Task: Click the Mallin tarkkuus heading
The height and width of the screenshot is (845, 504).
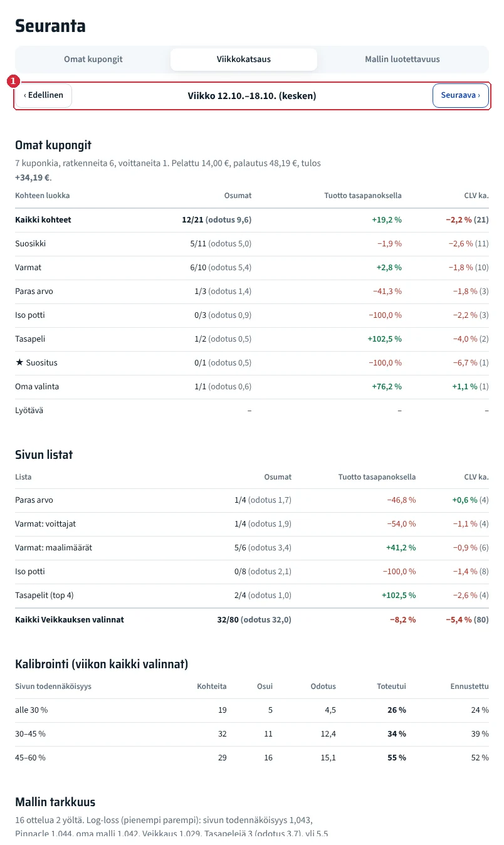Action: pyautogui.click(x=55, y=802)
